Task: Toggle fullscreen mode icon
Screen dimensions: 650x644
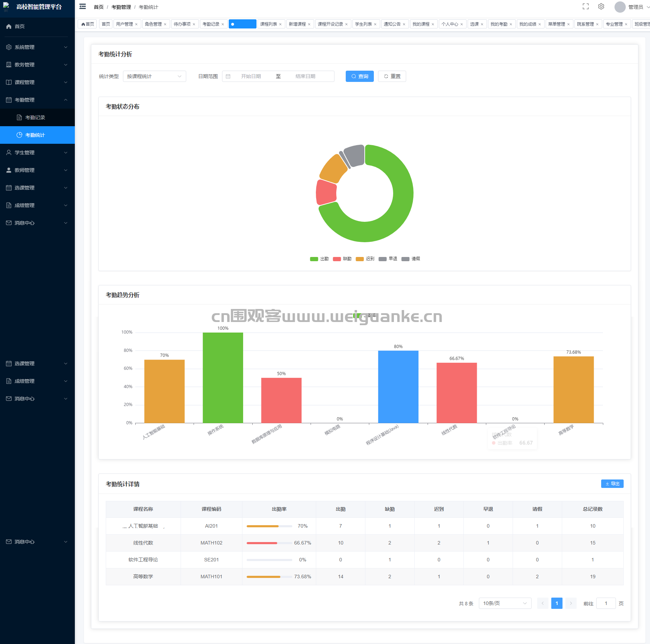Action: [x=585, y=7]
